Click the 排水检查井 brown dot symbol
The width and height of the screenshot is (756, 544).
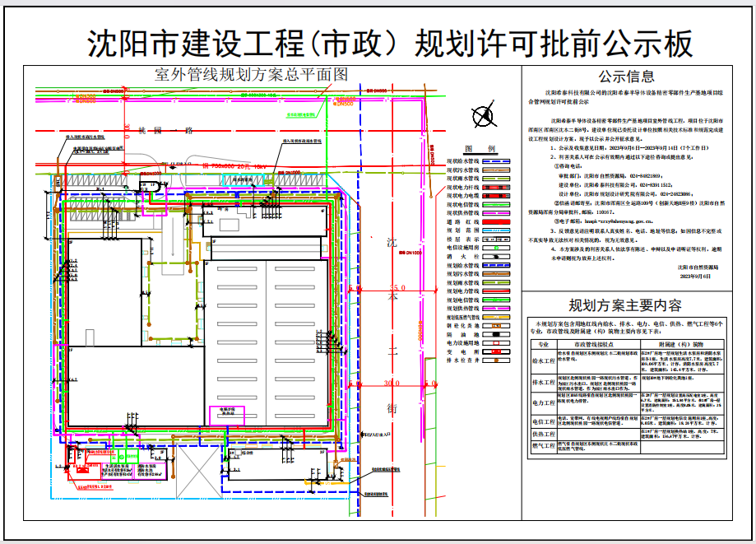point(496,360)
